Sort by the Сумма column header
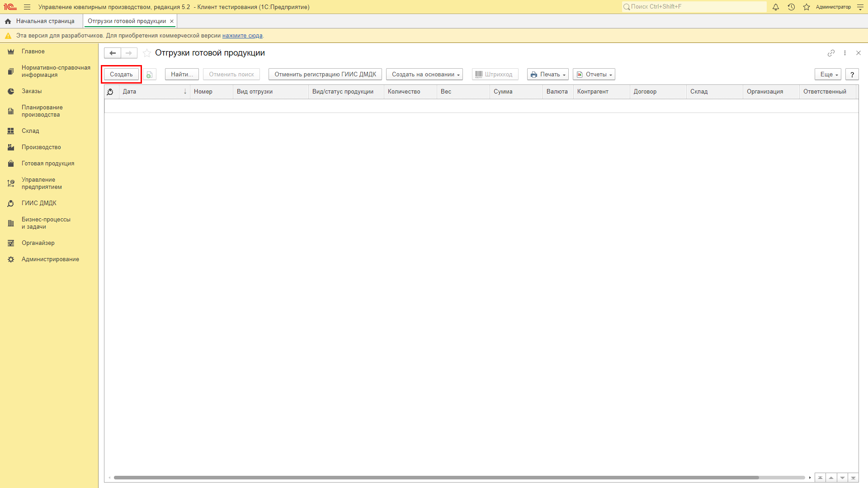868x488 pixels. [516, 92]
